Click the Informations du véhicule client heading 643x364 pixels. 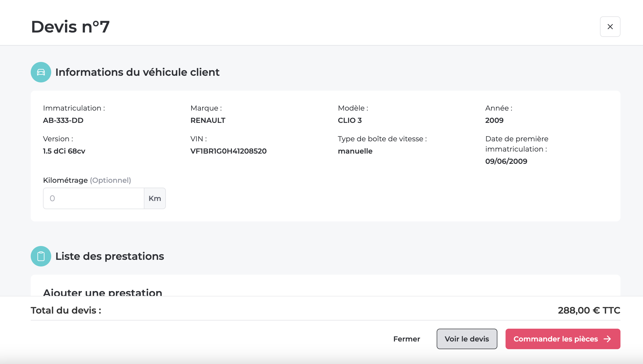coord(137,72)
